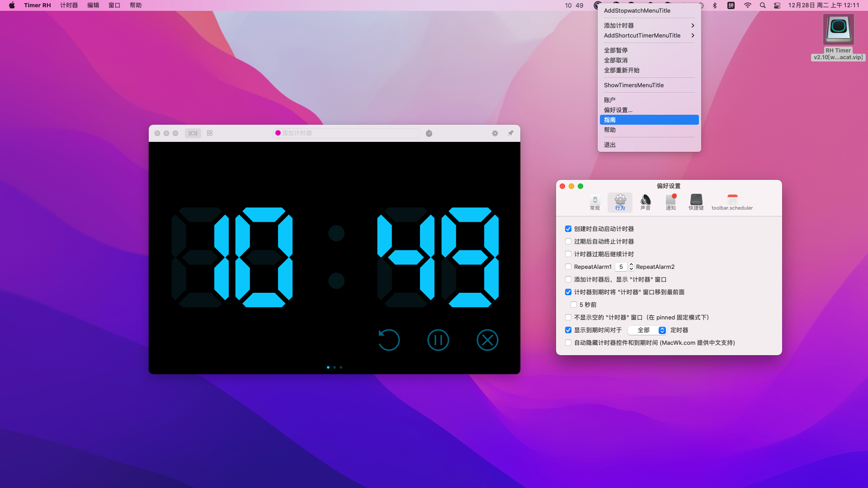
Task: Open the Wi-Fi status icon
Action: click(748, 5)
